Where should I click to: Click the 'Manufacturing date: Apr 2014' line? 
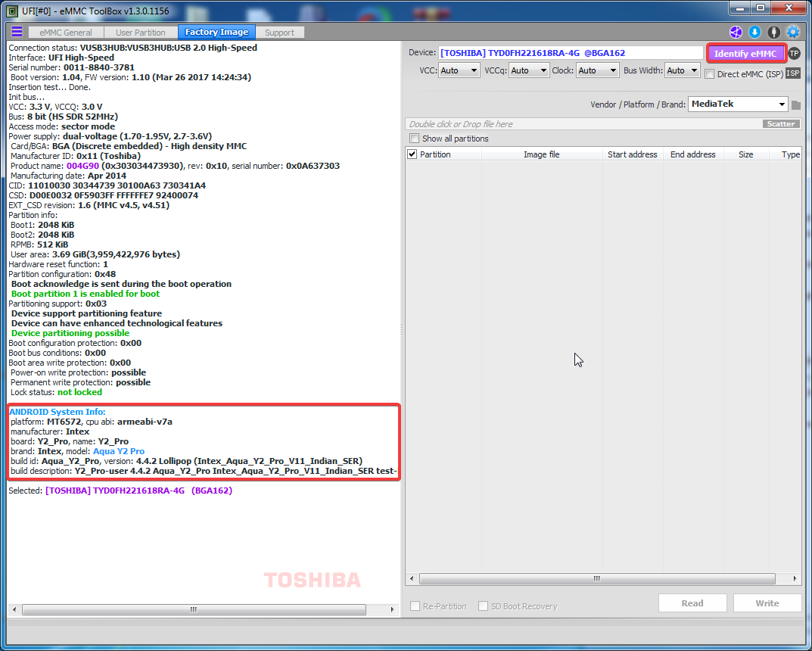pos(68,176)
